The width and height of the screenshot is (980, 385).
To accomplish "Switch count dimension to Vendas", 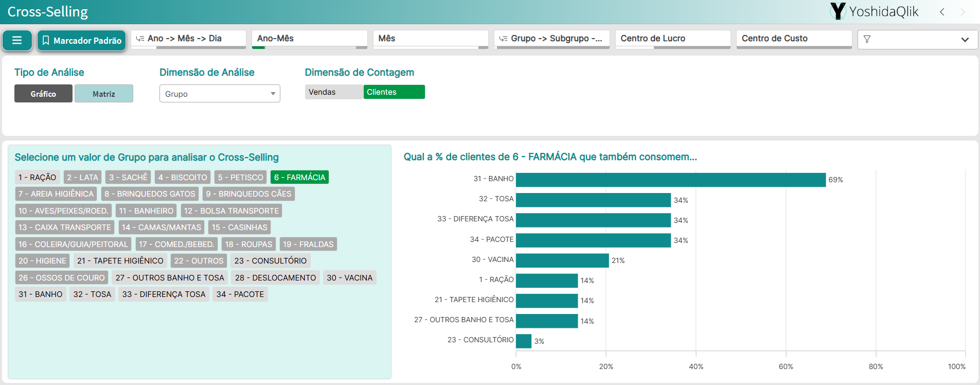I will point(334,92).
